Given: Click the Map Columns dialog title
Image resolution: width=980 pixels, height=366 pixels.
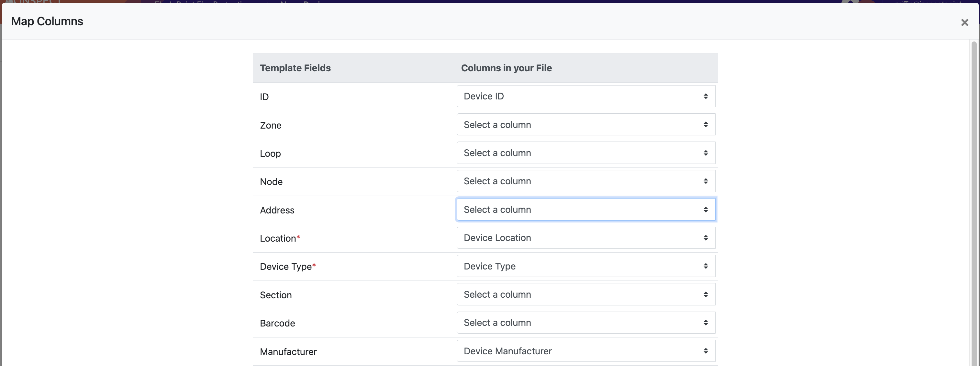Looking at the screenshot, I should [x=47, y=21].
